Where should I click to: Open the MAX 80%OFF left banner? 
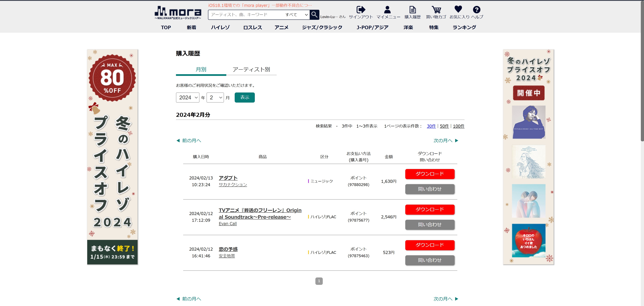(x=112, y=157)
